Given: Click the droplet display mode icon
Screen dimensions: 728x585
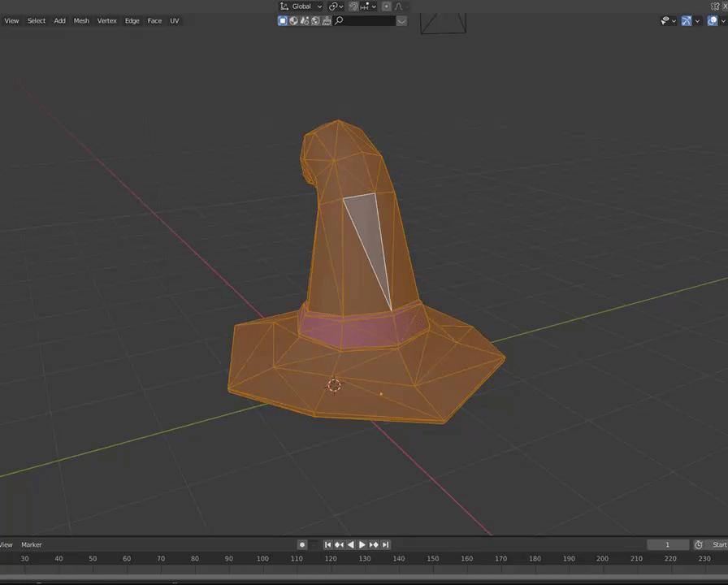Looking at the screenshot, I should coord(305,21).
